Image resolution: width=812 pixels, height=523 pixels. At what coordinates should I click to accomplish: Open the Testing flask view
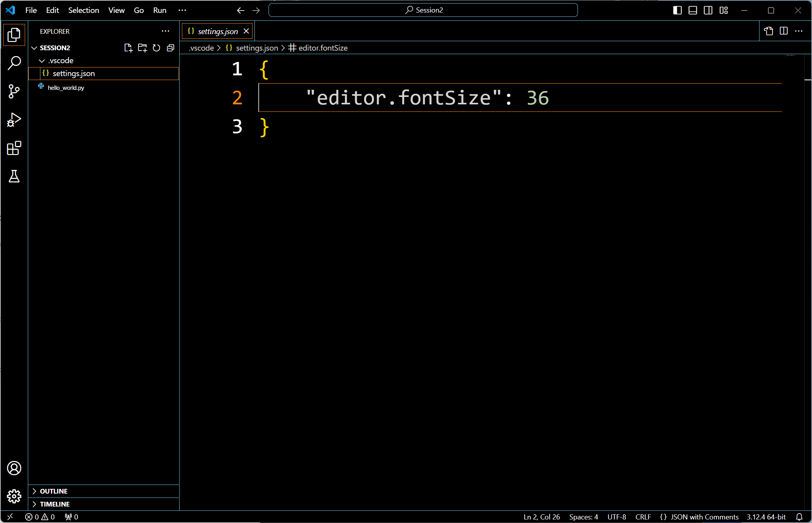(14, 177)
